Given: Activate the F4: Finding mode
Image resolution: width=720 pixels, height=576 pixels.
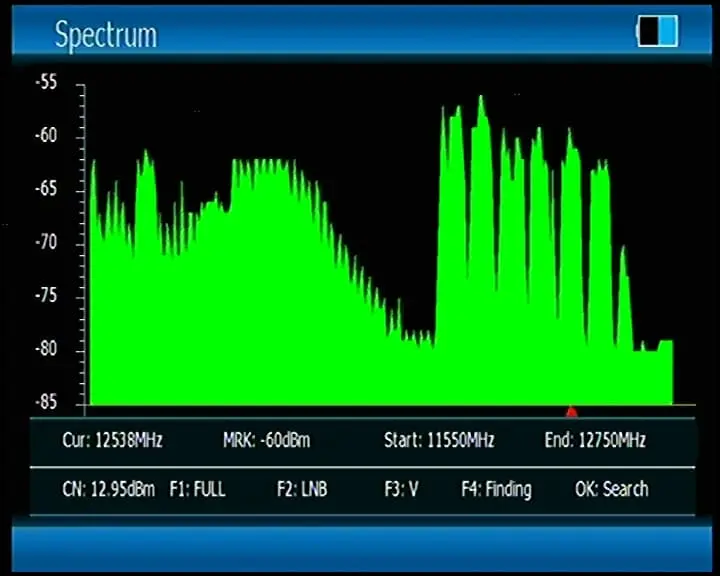Looking at the screenshot, I should point(496,489).
